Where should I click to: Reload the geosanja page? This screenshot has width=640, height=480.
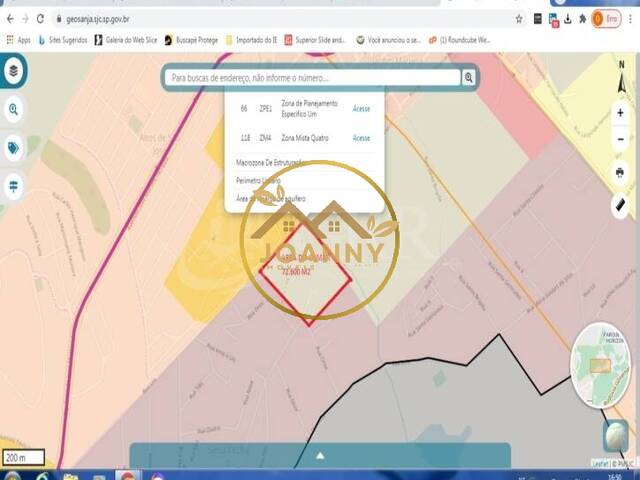40,19
